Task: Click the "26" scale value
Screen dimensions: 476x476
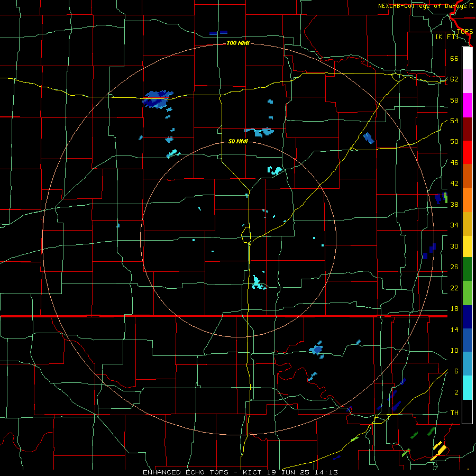Action: pyautogui.click(x=454, y=267)
